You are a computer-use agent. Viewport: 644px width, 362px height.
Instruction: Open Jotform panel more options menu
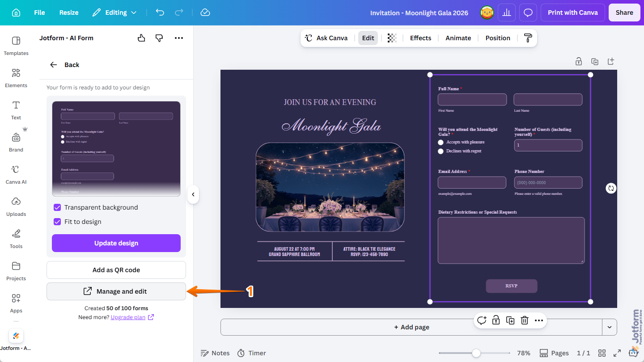pyautogui.click(x=179, y=38)
